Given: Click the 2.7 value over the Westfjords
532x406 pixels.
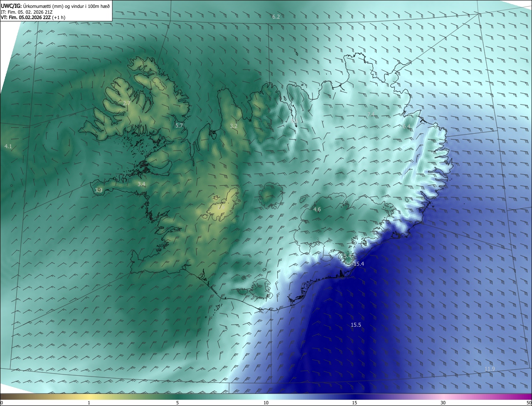Looking at the screenshot, I should tap(127, 103).
